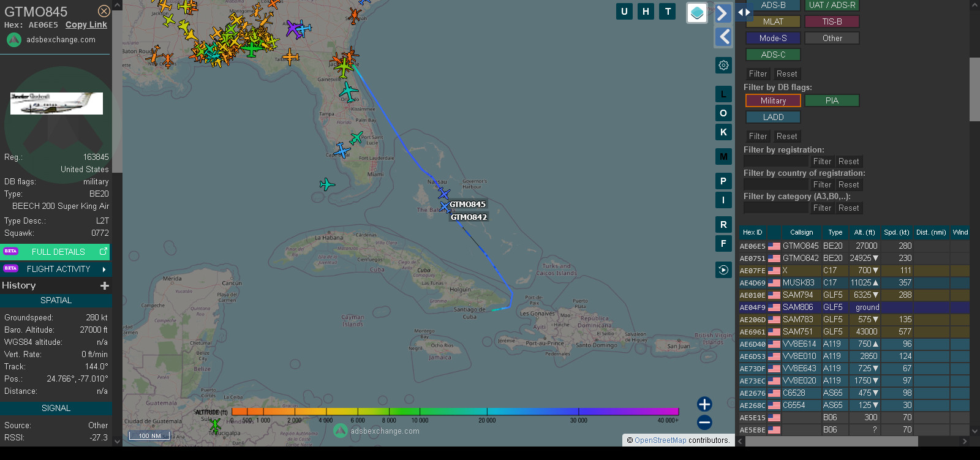Open map settings gear
Screen dimensions: 980x460
(x=723, y=65)
